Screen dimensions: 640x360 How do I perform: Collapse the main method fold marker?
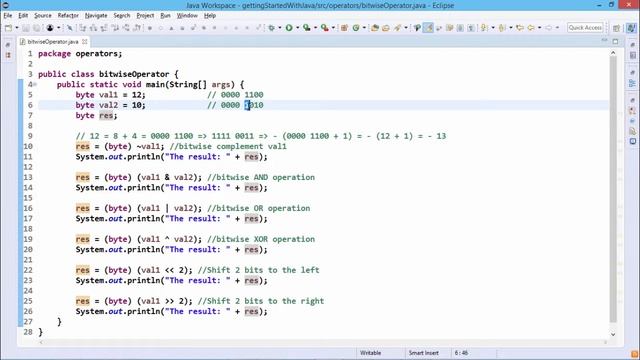tap(35, 84)
